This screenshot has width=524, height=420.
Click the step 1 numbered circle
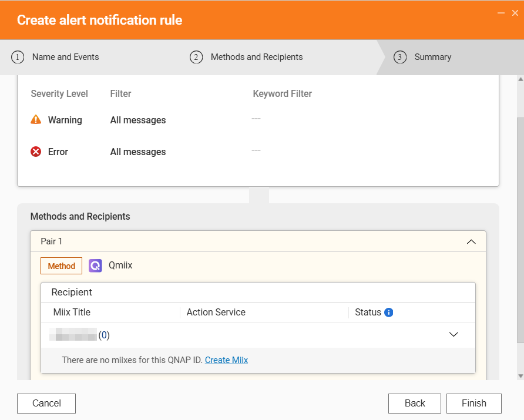[17, 57]
